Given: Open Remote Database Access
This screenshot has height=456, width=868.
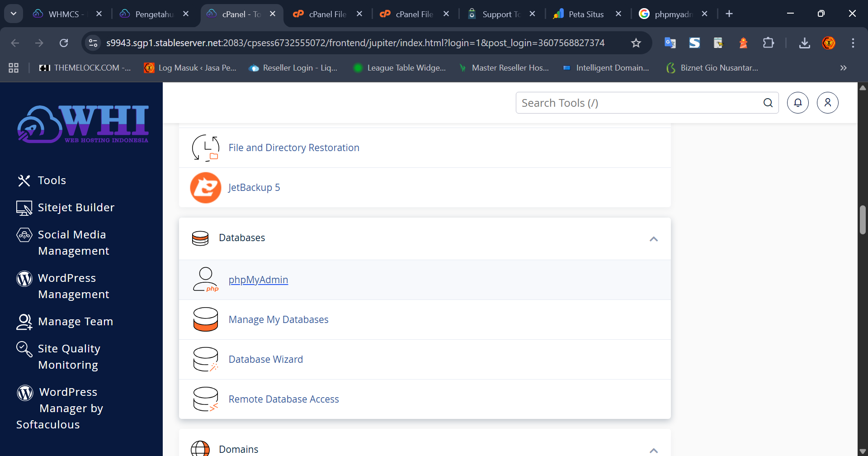Looking at the screenshot, I should pyautogui.click(x=283, y=399).
